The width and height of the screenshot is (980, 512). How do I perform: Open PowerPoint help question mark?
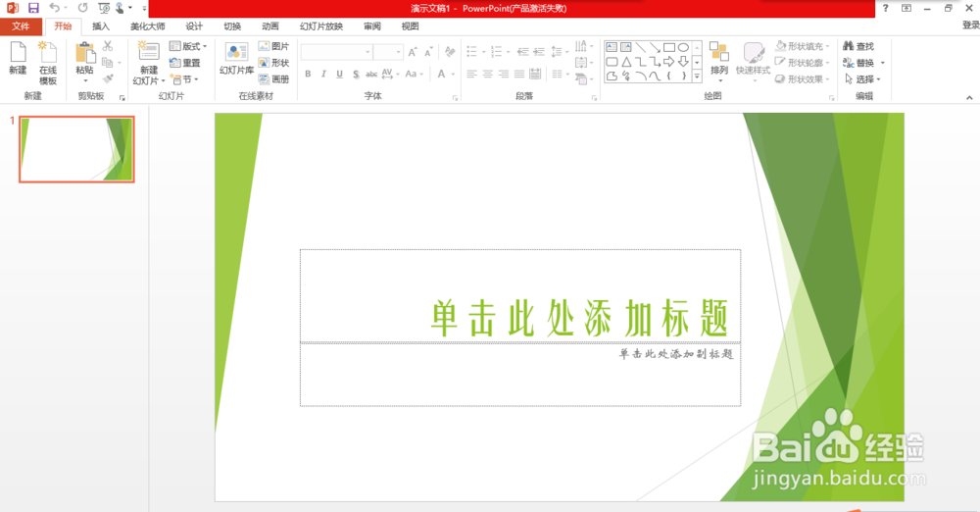click(x=886, y=8)
